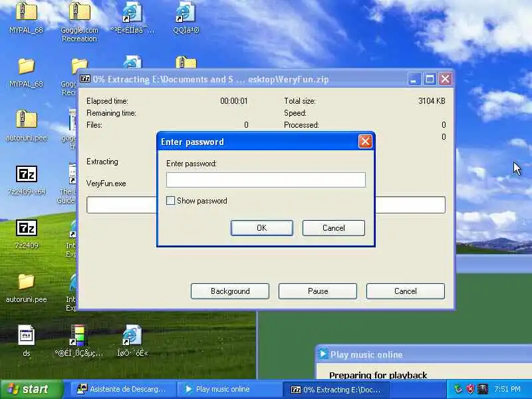This screenshot has height=399, width=532.
Task: Focus the Enter password text field
Action: pyautogui.click(x=265, y=180)
